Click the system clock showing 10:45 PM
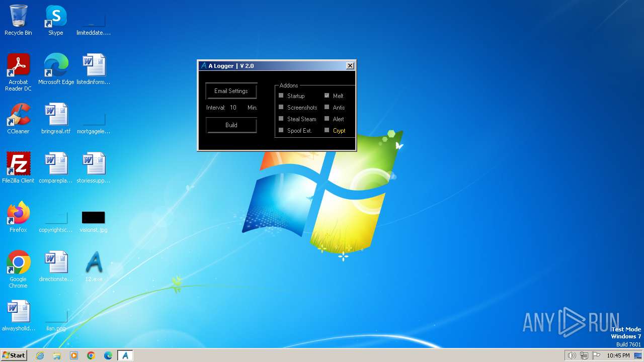The height and width of the screenshot is (362, 644). (x=618, y=355)
